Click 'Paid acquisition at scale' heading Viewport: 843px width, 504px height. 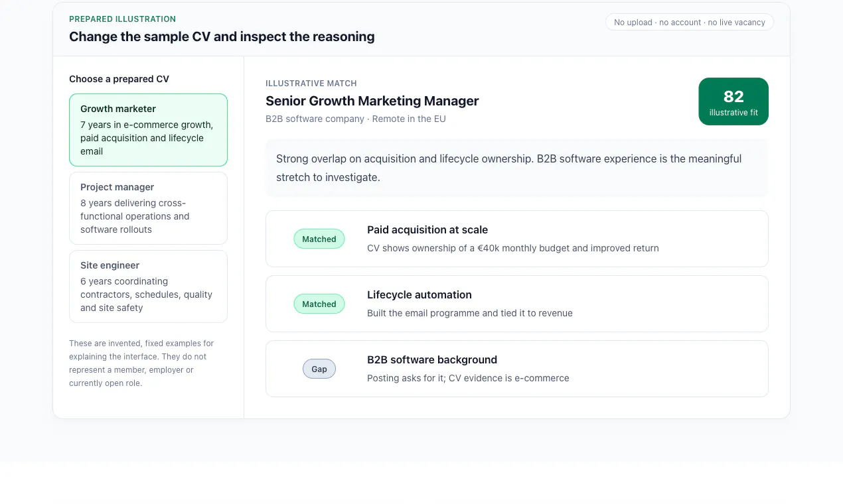coord(427,229)
